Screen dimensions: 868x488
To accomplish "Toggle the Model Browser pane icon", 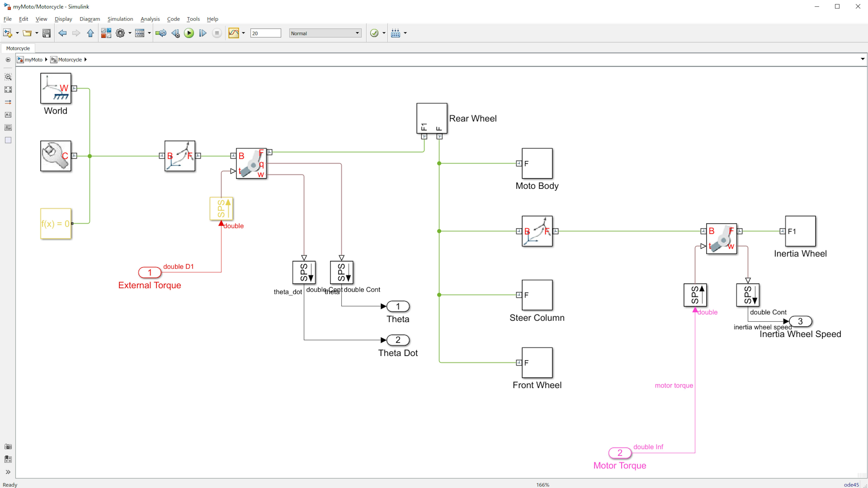I will 8,459.
